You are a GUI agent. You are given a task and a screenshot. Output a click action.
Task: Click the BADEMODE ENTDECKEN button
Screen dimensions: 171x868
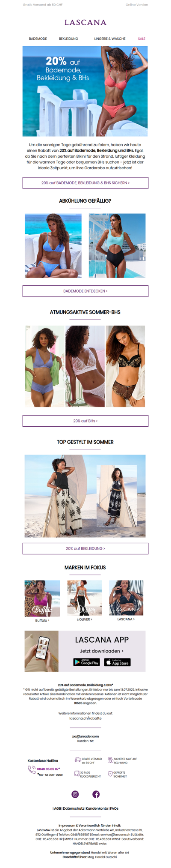[85, 291]
